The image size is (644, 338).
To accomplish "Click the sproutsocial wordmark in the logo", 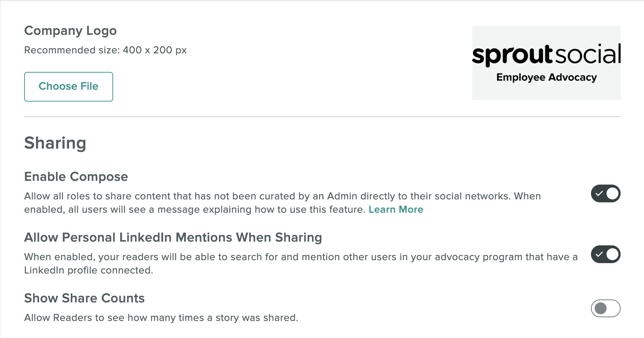I will coord(546,55).
